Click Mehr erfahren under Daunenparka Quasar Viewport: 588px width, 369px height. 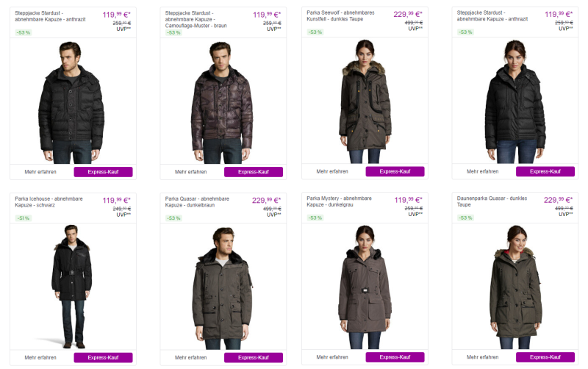(484, 357)
